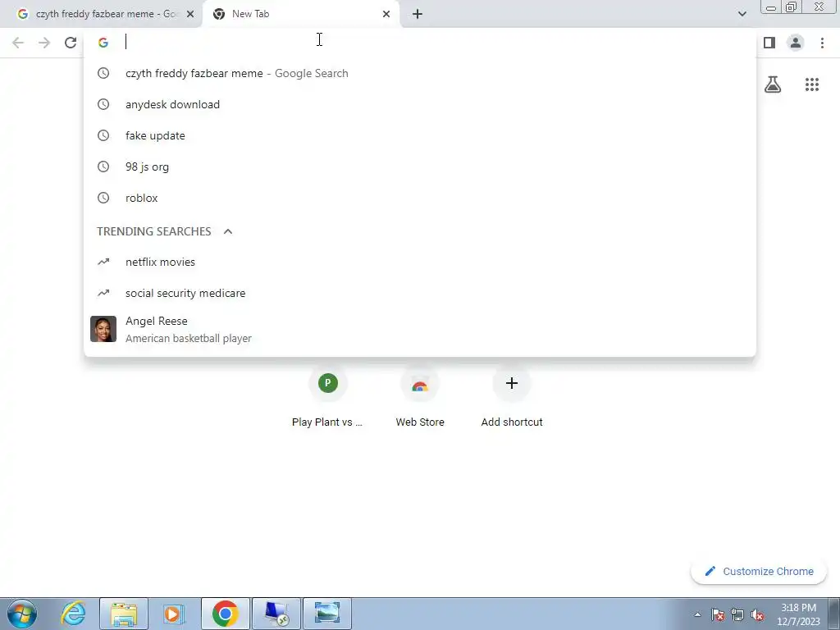Click the Customize Chrome button
Image resolution: width=840 pixels, height=630 pixels.
759,571
